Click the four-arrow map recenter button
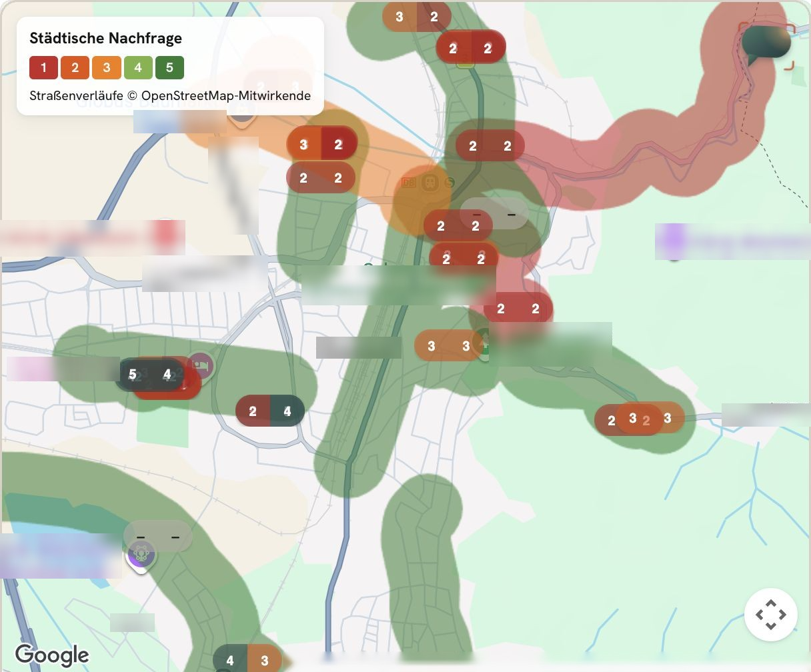 pyautogui.click(x=770, y=615)
